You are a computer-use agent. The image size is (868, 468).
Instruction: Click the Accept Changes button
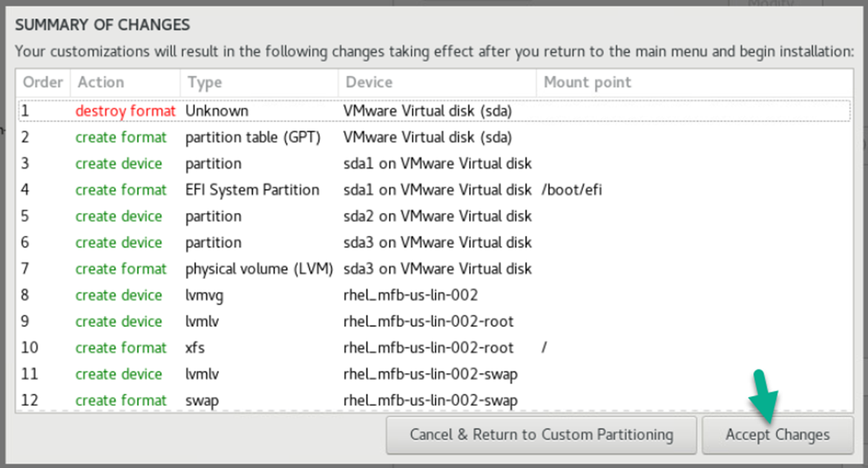tap(777, 435)
